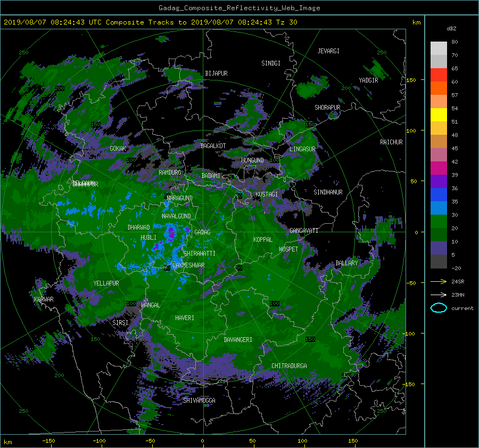This screenshot has height=448, width=479.
Task: Click the HOSPET city label
Action: click(288, 249)
